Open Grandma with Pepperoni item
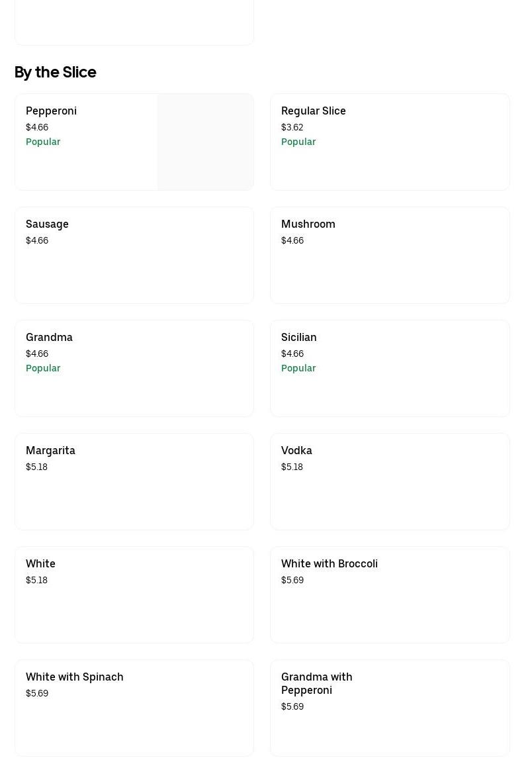Viewport: 532px width, 762px height. point(390,708)
